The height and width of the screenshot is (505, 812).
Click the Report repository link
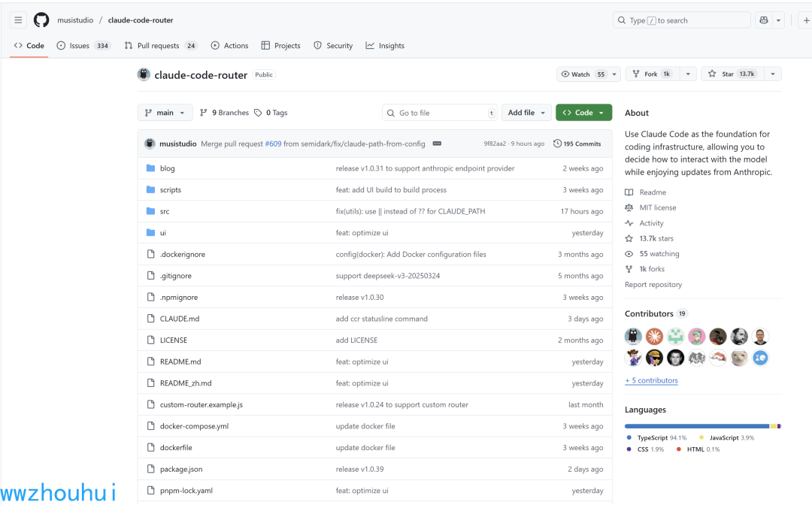(653, 285)
